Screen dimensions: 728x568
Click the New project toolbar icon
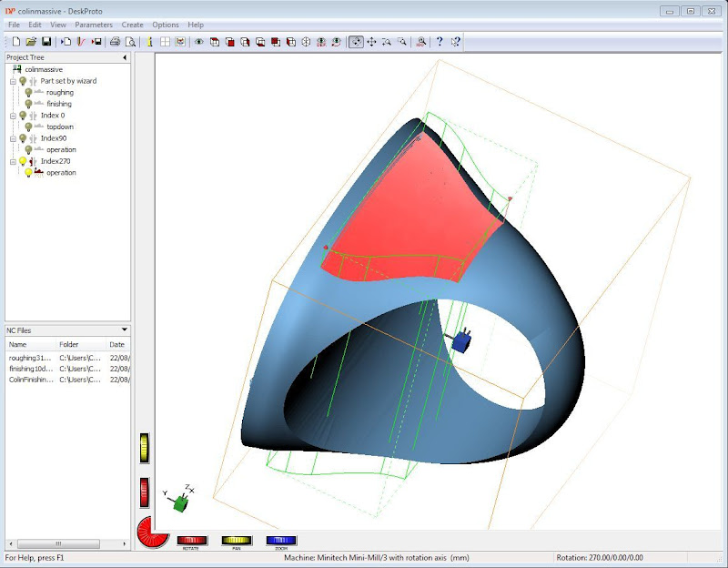coord(16,42)
